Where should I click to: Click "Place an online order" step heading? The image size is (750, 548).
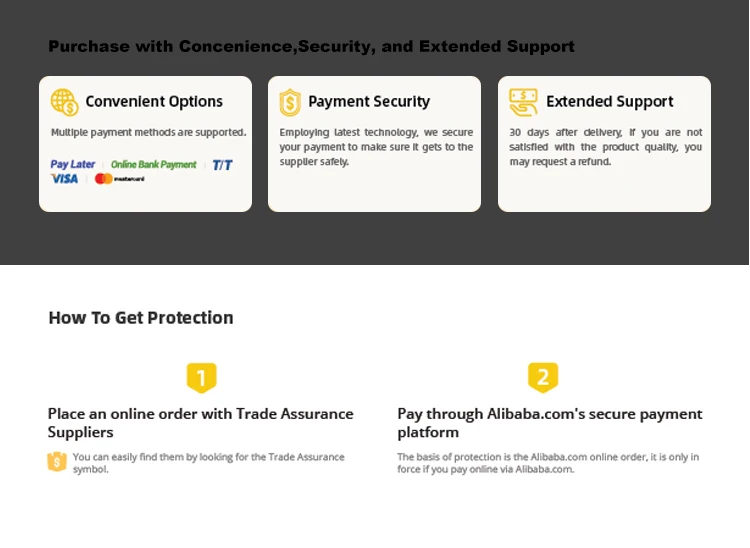pos(200,423)
